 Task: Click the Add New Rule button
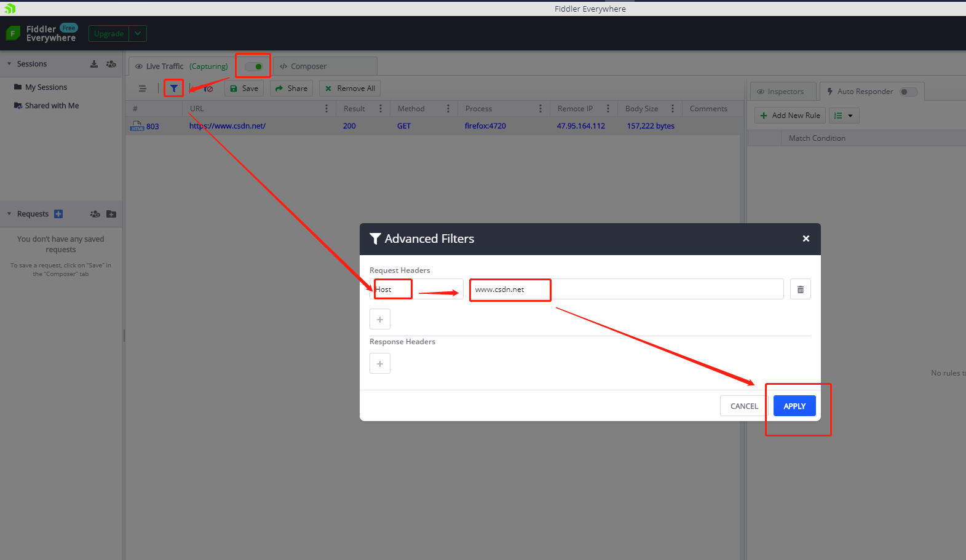790,116
